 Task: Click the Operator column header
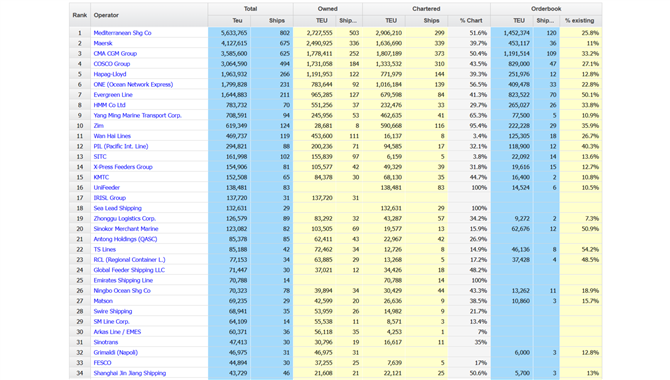pyautogui.click(x=106, y=15)
